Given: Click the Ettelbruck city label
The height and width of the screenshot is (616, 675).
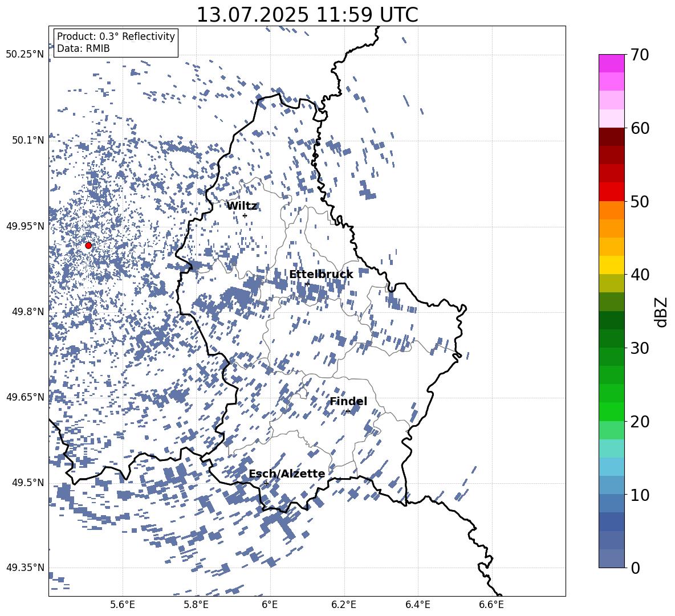Looking at the screenshot, I should tap(321, 275).
